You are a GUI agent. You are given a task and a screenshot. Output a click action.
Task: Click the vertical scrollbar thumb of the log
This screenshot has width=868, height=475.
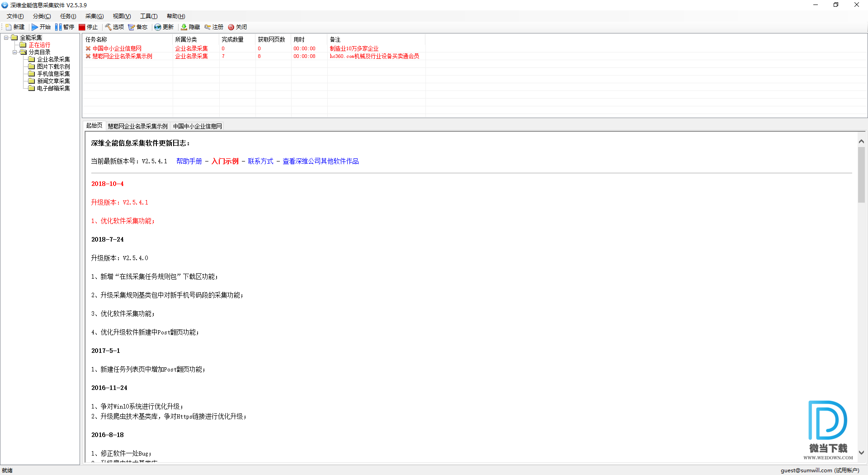click(x=861, y=175)
